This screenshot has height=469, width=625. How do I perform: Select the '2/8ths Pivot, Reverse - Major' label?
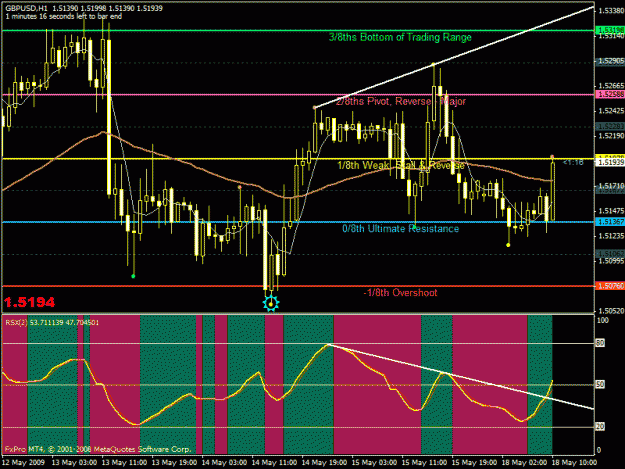point(401,101)
